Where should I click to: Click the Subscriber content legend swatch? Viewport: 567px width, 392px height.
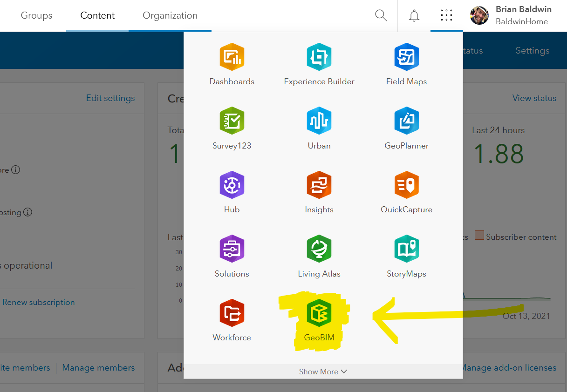tap(479, 236)
